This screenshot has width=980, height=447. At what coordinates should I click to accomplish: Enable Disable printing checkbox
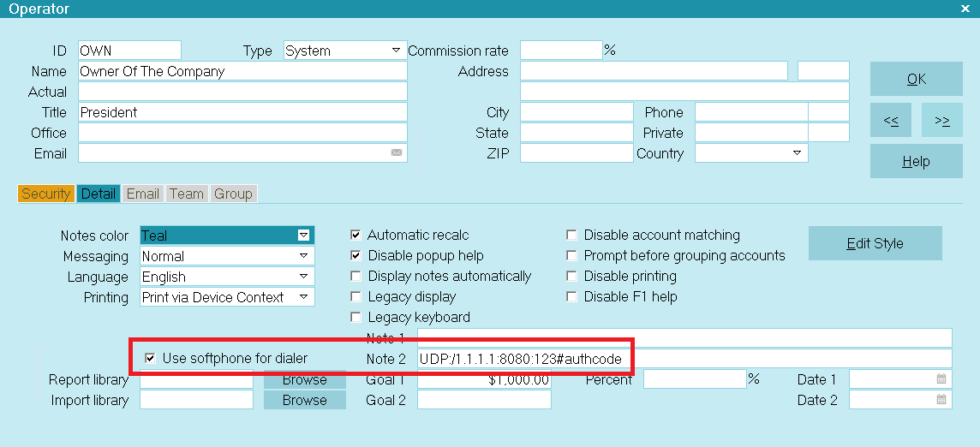pos(571,276)
